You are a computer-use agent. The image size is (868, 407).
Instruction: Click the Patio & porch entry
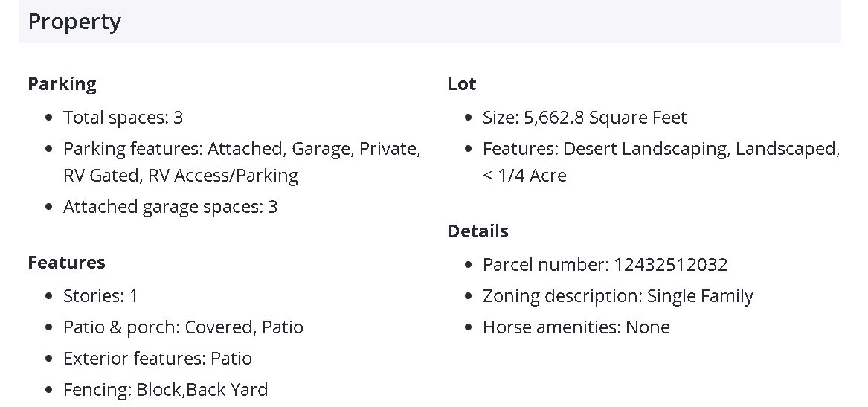click(x=183, y=327)
